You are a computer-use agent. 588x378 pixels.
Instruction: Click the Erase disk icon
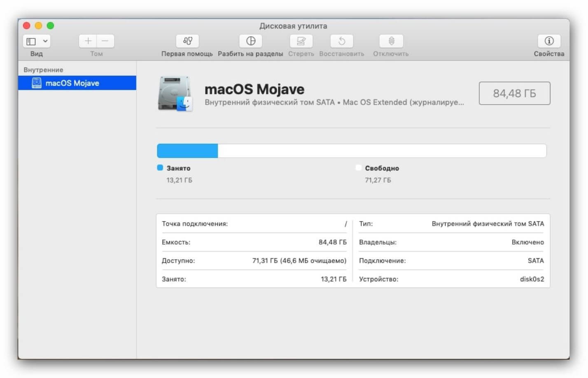[x=301, y=41]
